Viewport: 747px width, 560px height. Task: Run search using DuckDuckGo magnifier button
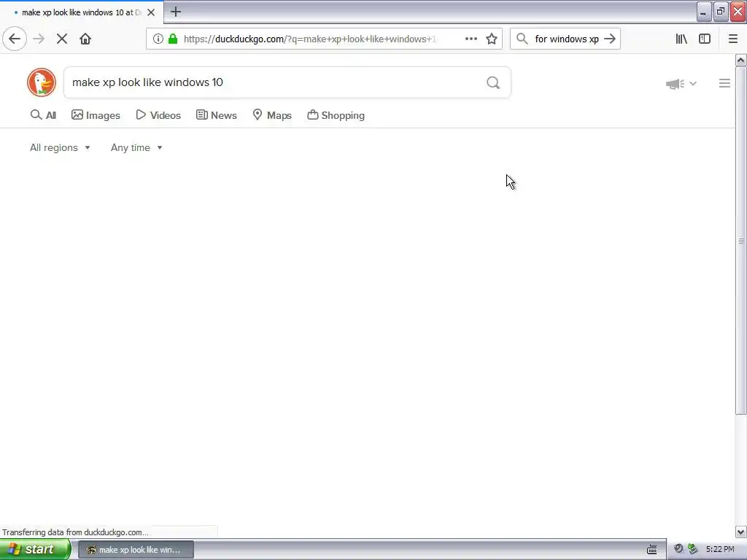[x=493, y=83]
